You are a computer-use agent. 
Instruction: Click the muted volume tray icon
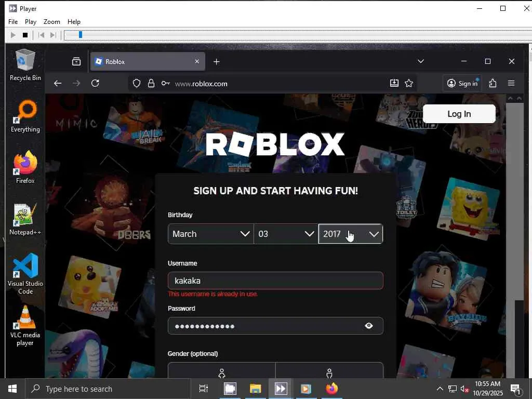point(464,389)
